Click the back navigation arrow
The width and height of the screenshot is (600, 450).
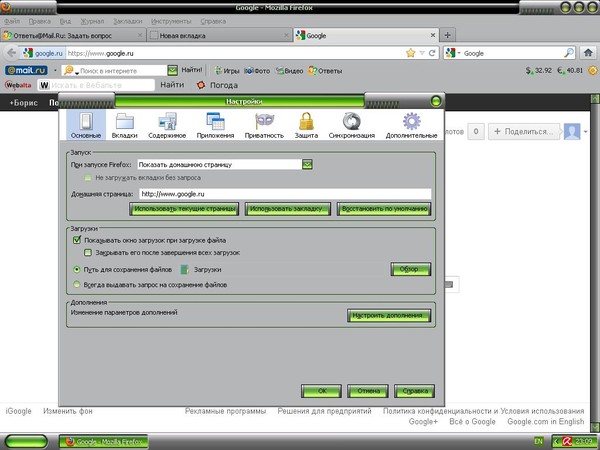tap(11, 53)
